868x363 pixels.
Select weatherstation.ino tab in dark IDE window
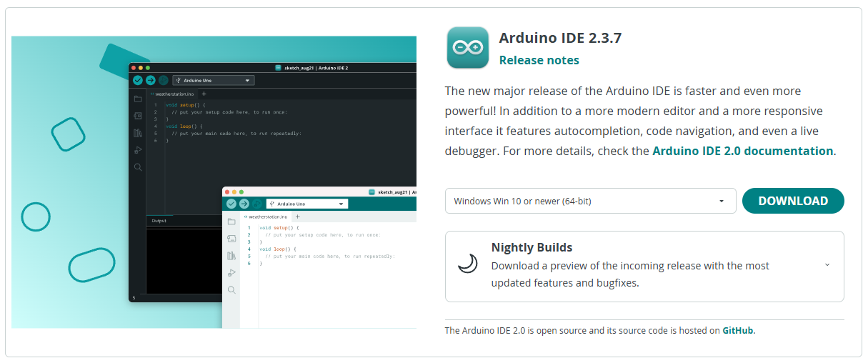coord(172,94)
